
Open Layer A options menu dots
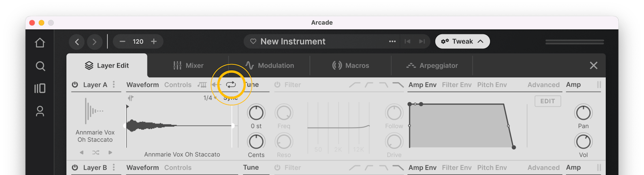[114, 85]
